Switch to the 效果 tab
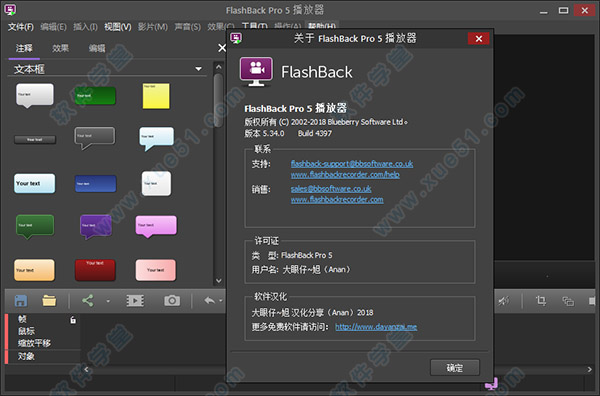Screen dimensions: 600x396 (60, 49)
